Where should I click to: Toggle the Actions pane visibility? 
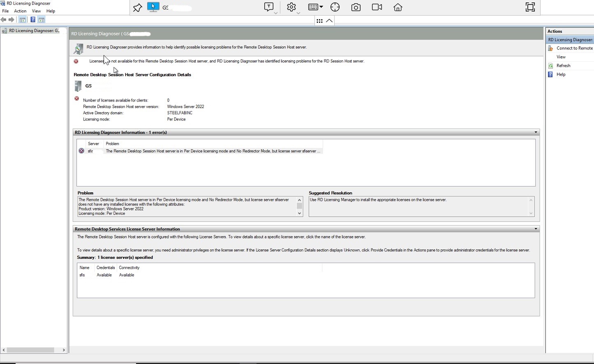[41, 19]
